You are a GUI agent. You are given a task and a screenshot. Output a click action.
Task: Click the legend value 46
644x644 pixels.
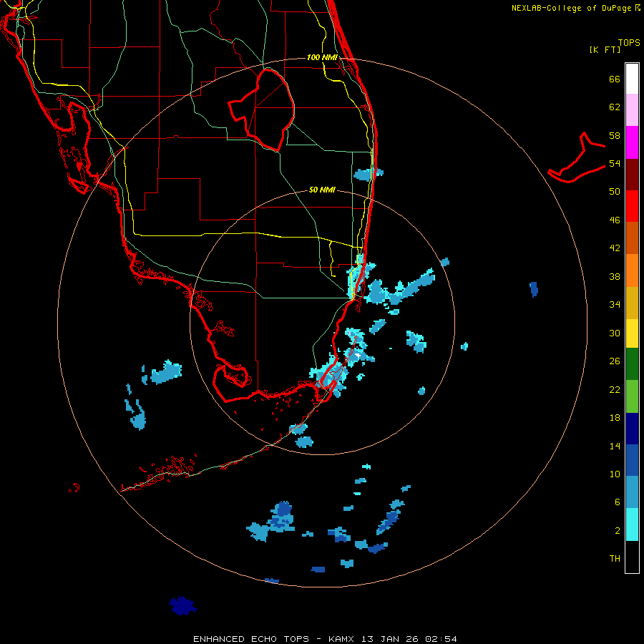tap(615, 220)
